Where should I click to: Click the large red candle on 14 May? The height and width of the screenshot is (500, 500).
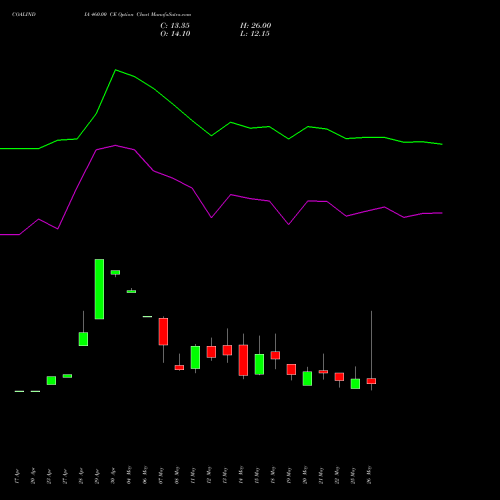[243, 360]
